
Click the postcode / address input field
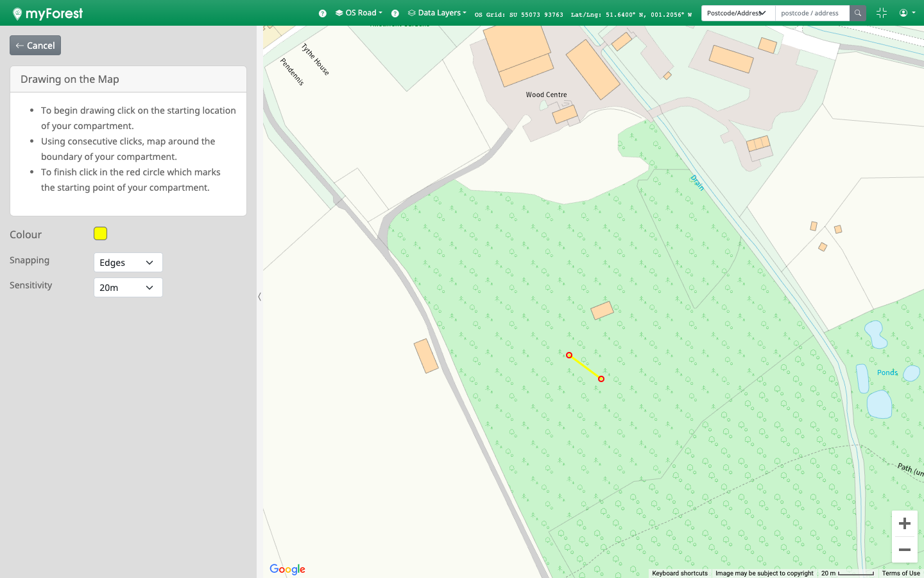click(812, 13)
